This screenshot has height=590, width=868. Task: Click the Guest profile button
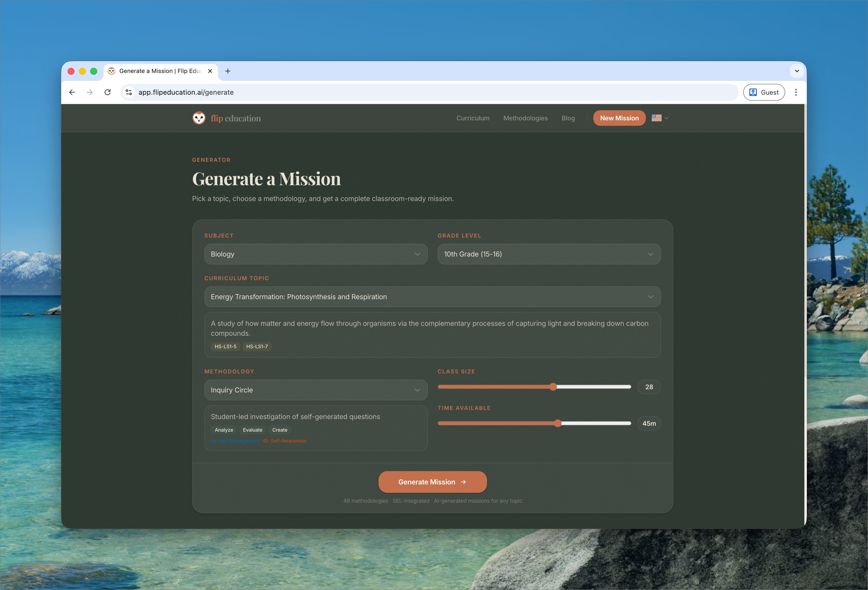(764, 92)
